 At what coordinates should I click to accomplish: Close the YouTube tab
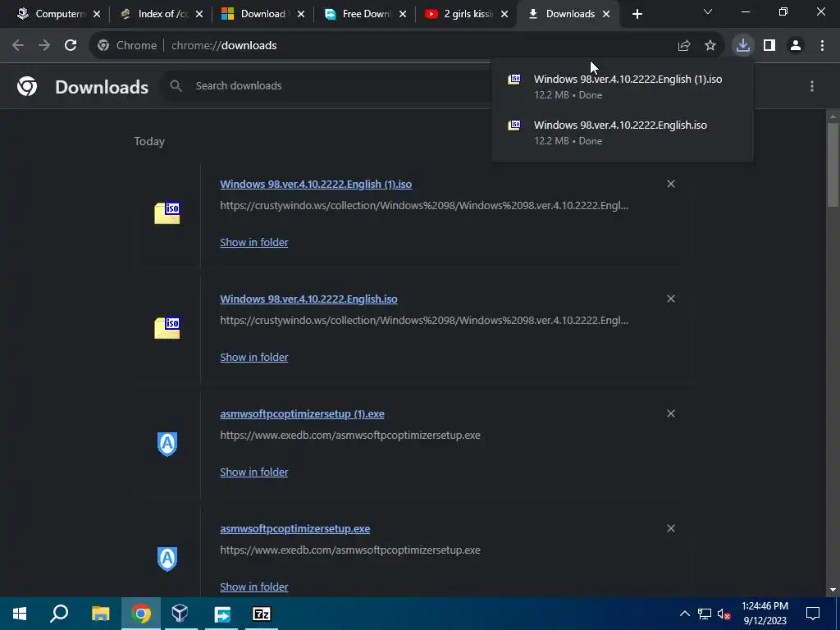504,14
